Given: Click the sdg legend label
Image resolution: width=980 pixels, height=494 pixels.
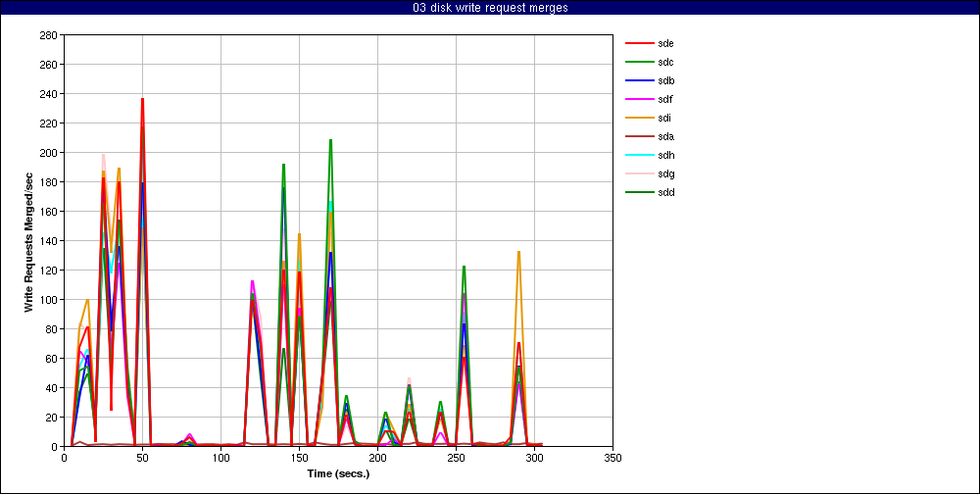Looking at the screenshot, I should (x=665, y=173).
